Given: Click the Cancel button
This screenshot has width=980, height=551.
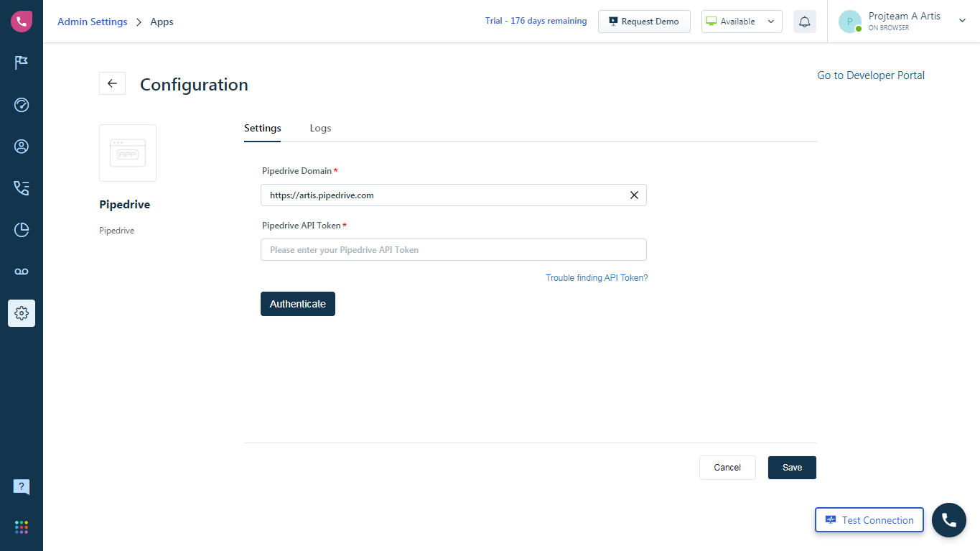Looking at the screenshot, I should (727, 468).
